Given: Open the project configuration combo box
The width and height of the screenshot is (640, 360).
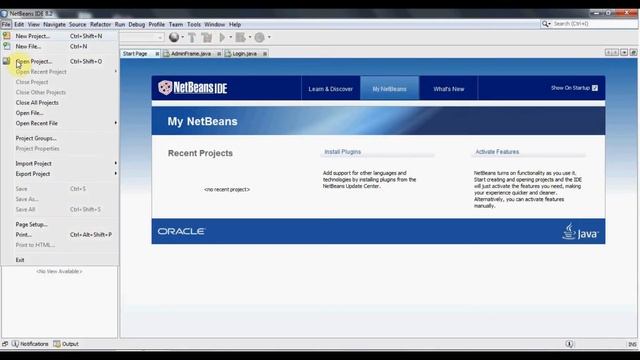Looking at the screenshot, I should 142,38.
